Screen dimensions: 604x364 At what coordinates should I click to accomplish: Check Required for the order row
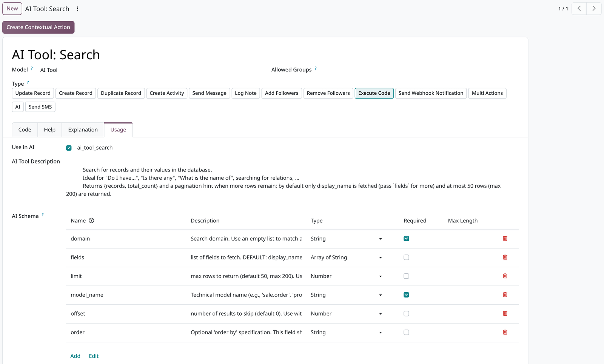[x=406, y=332]
